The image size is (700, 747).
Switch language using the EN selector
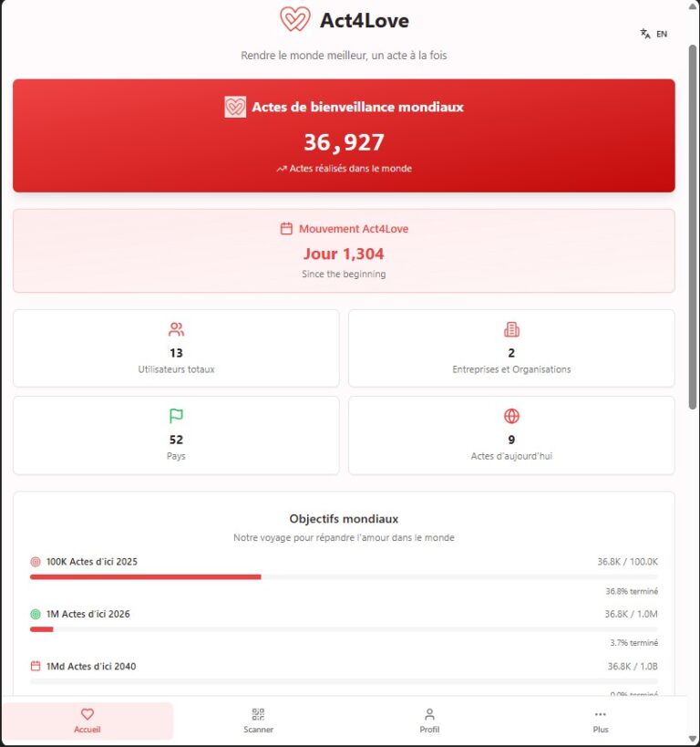click(x=661, y=34)
